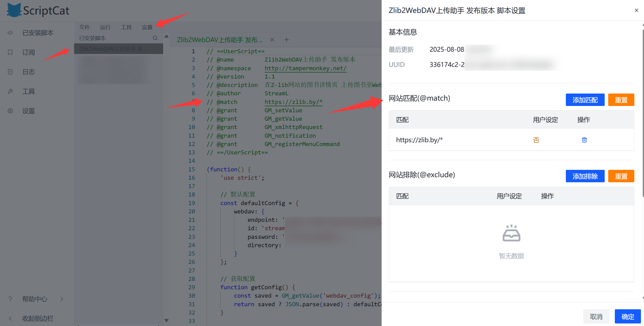Click the search icon in installed scripts
644x326 pixels.
(155, 38)
